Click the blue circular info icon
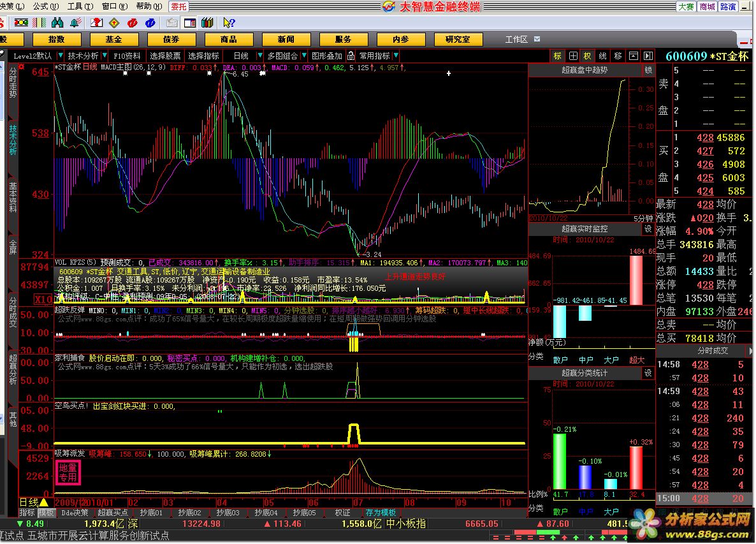Image resolution: width=756 pixels, height=544 pixels. [x=150, y=23]
